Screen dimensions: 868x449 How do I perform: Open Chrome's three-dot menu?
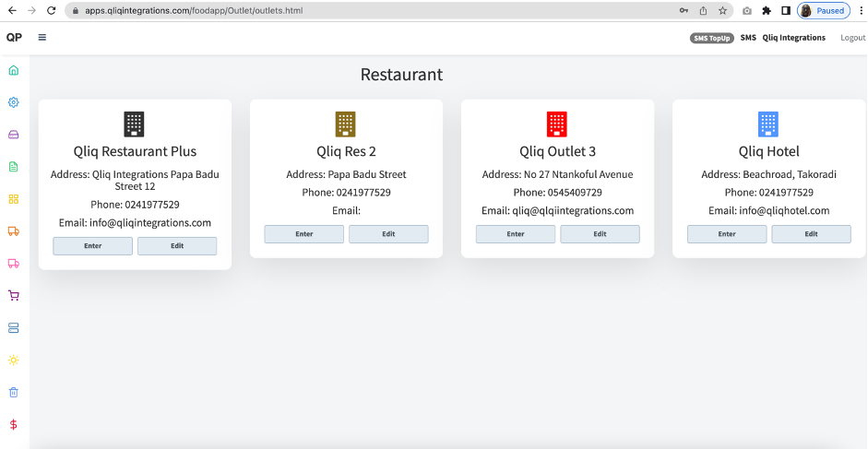(860, 11)
